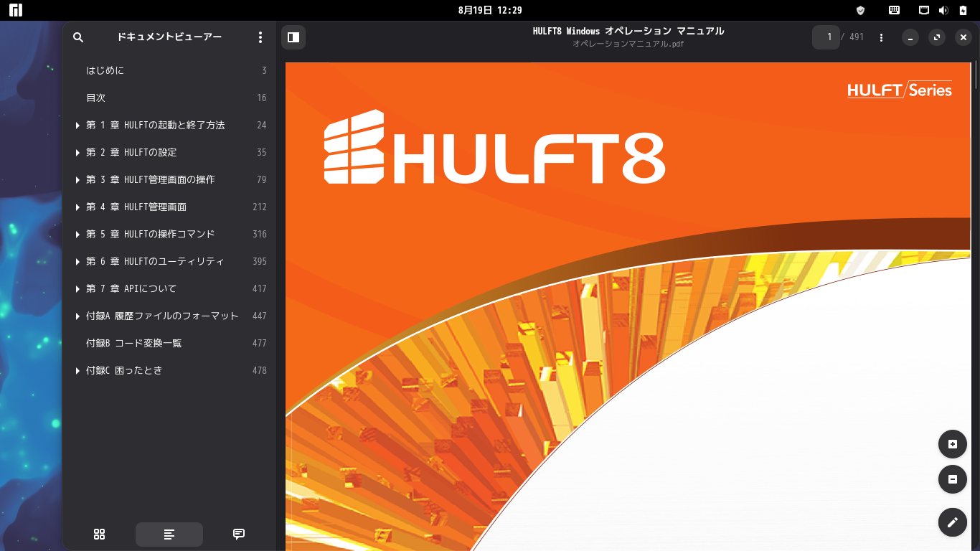Expand 第 2 章 HULFTの設定
Screen dimensions: 980x551
click(77, 153)
